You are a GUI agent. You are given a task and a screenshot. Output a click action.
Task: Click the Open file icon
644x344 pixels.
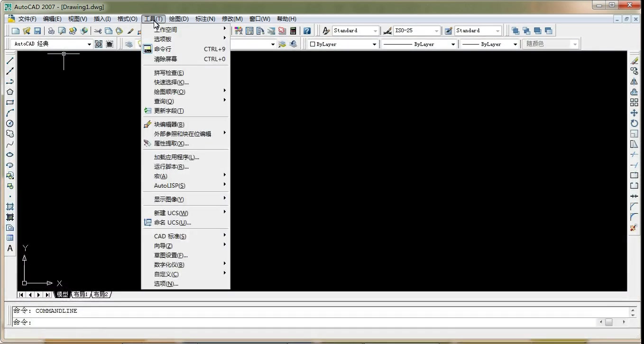[x=27, y=31]
